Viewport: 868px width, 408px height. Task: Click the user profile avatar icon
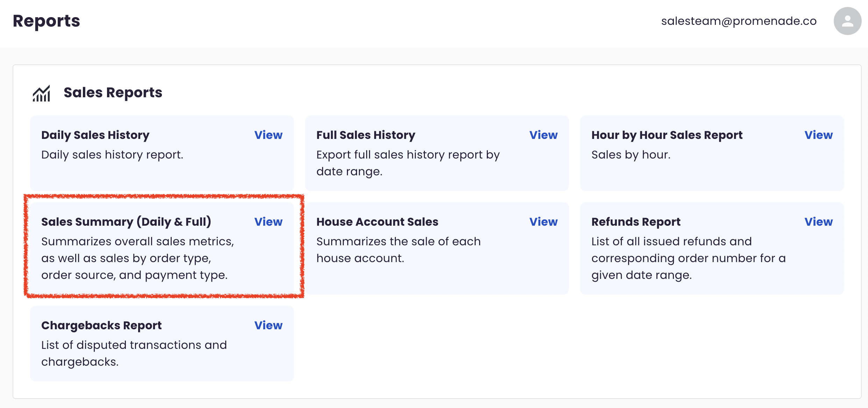tap(847, 21)
